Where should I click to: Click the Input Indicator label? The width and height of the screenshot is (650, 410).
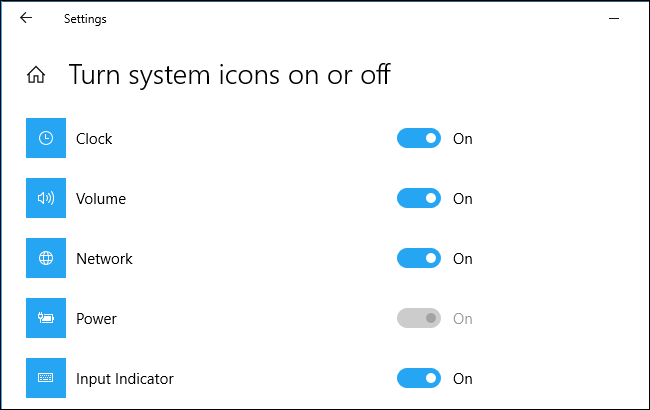click(x=125, y=379)
